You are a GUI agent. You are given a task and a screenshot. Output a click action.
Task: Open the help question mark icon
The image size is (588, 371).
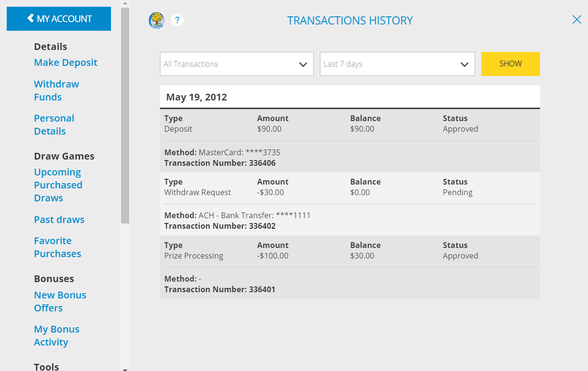point(177,20)
